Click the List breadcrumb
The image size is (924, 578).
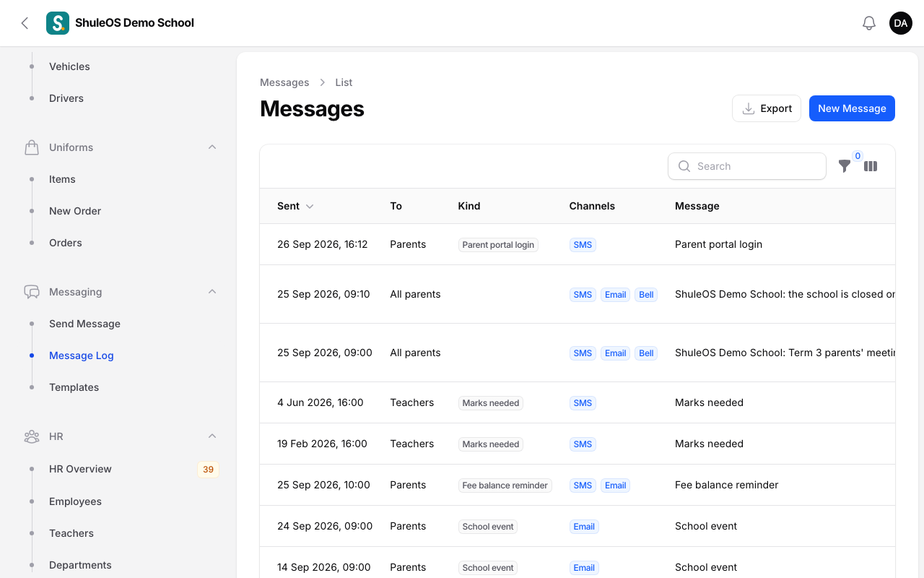tap(344, 82)
